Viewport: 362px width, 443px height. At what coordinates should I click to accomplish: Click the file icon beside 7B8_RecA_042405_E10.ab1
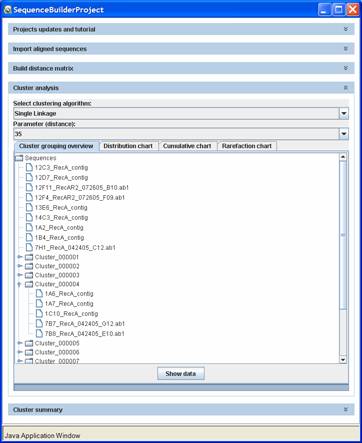[39, 333]
